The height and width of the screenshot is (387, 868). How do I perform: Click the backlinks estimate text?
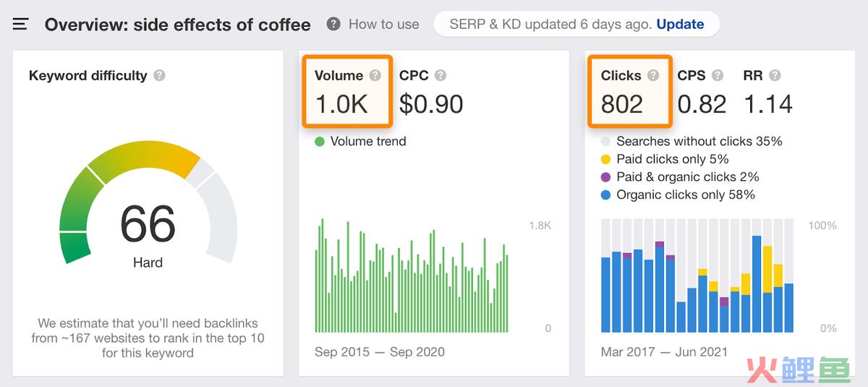[148, 339]
